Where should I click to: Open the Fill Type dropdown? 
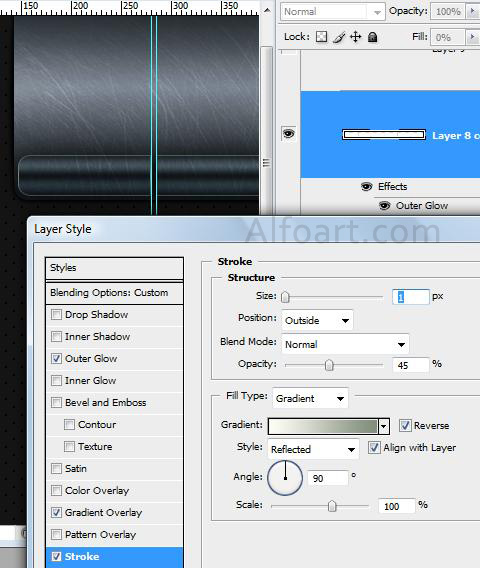pos(310,398)
